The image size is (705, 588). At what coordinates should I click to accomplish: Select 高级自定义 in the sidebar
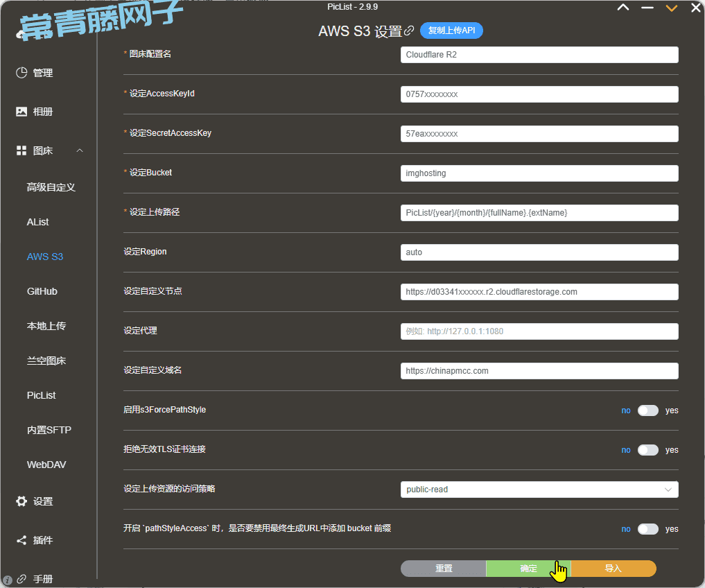[51, 187]
